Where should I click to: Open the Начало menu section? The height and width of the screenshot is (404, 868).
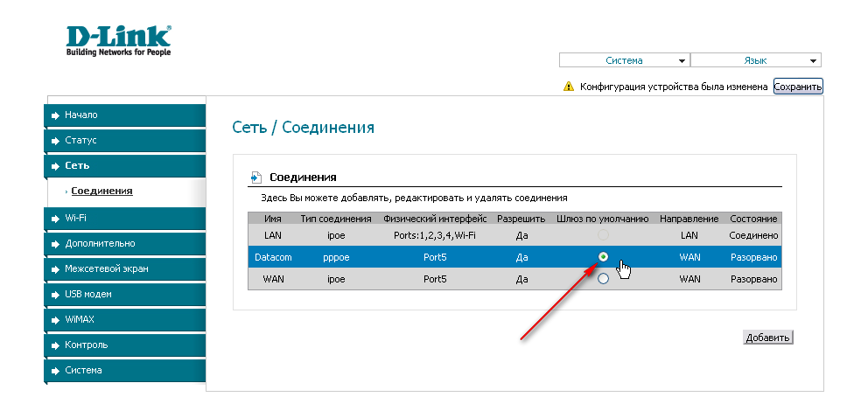pyautogui.click(x=124, y=115)
